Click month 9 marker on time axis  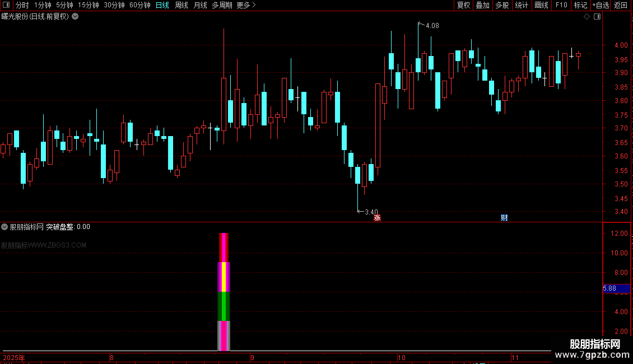tap(252, 358)
